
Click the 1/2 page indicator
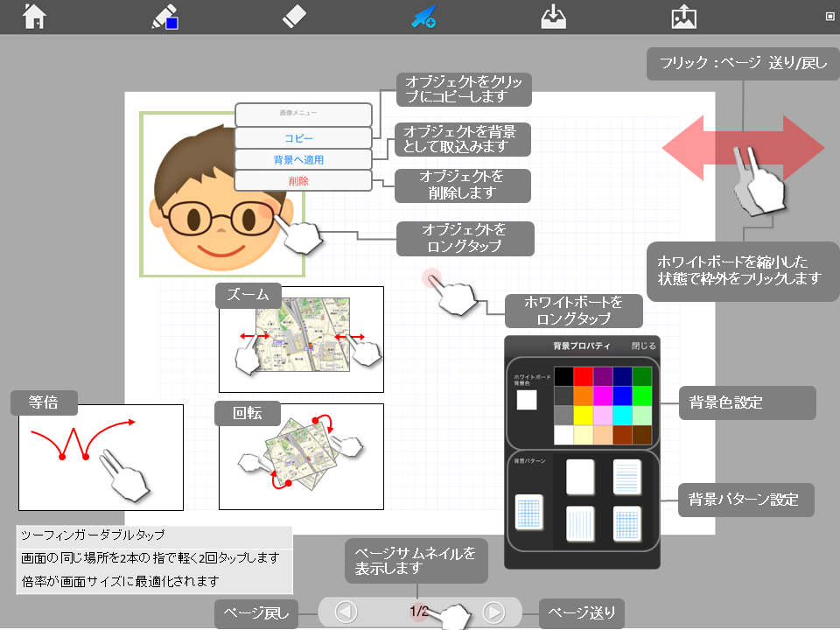(x=419, y=612)
